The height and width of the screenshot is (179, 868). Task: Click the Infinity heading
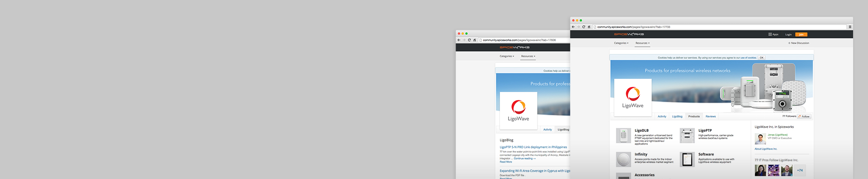click(x=641, y=155)
